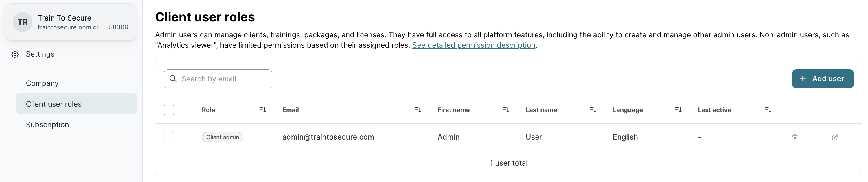Click the trash icon for admin@traintosecure.com
The width and height of the screenshot is (868, 182).
coord(795,137)
